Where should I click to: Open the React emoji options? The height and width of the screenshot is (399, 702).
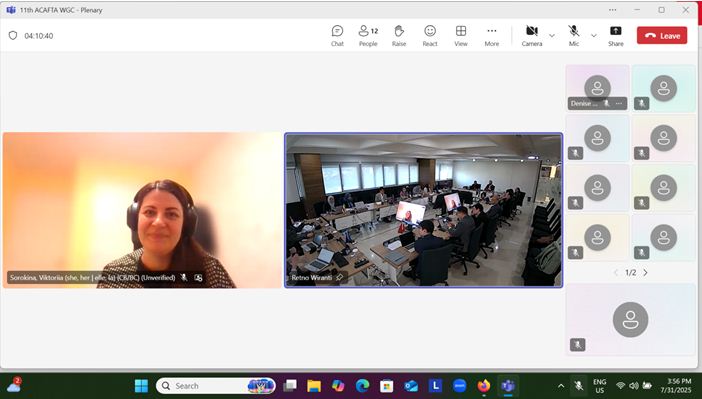[x=430, y=36]
